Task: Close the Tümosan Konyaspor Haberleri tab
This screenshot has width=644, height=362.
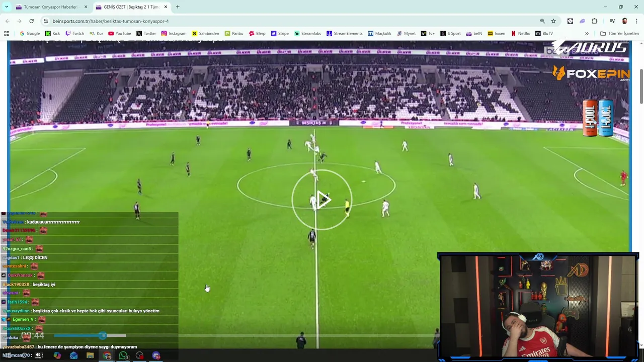Action: coord(86,7)
